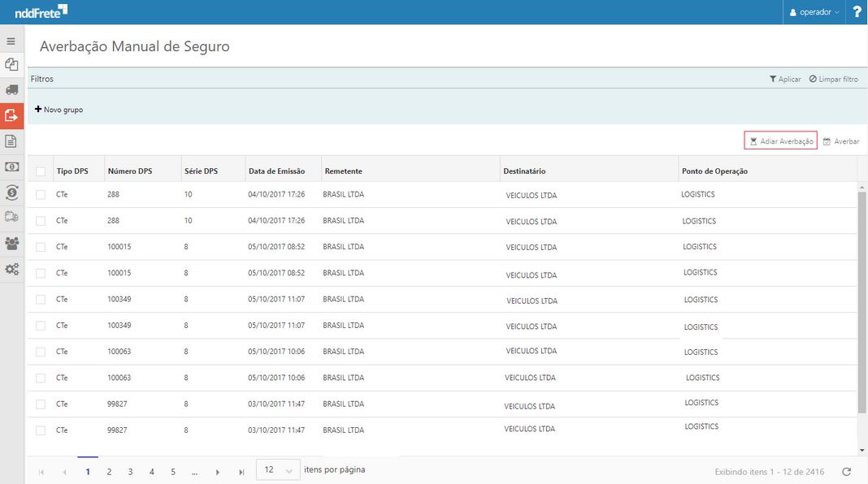Click the Adiar Averbação button
The height and width of the screenshot is (484, 868).
click(x=780, y=141)
